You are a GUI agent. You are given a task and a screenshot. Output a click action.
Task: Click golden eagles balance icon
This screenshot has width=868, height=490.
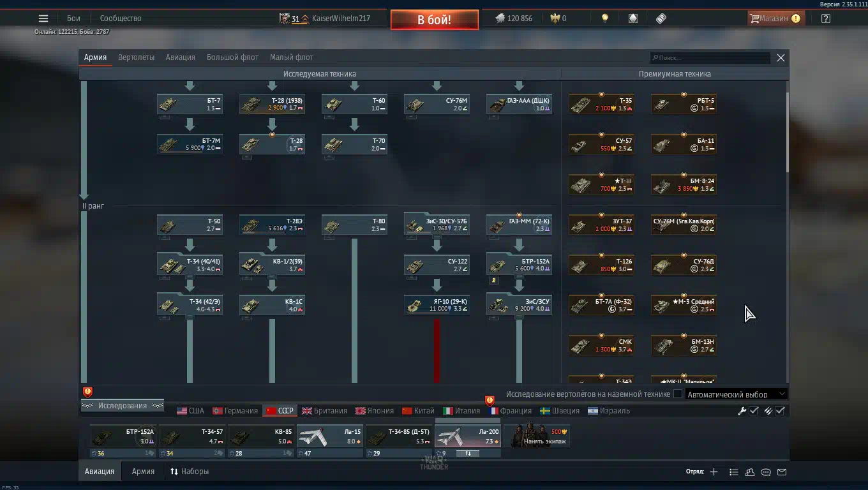tap(555, 19)
